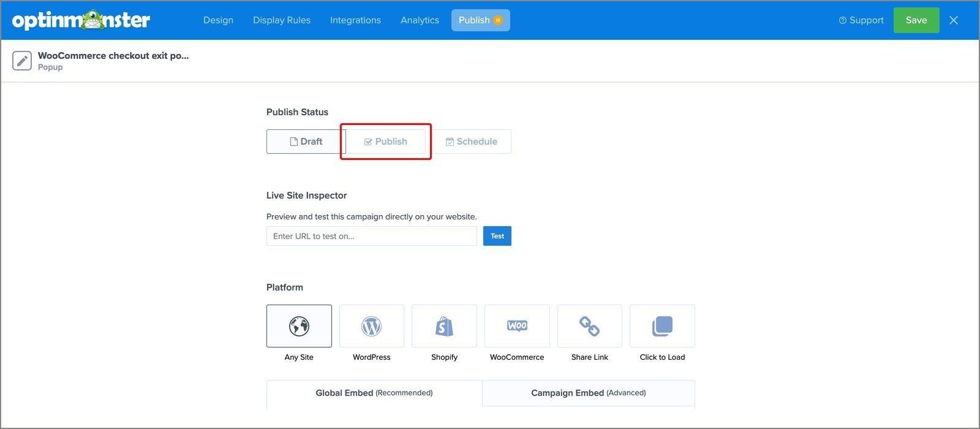Click the Platform heading

[285, 287]
